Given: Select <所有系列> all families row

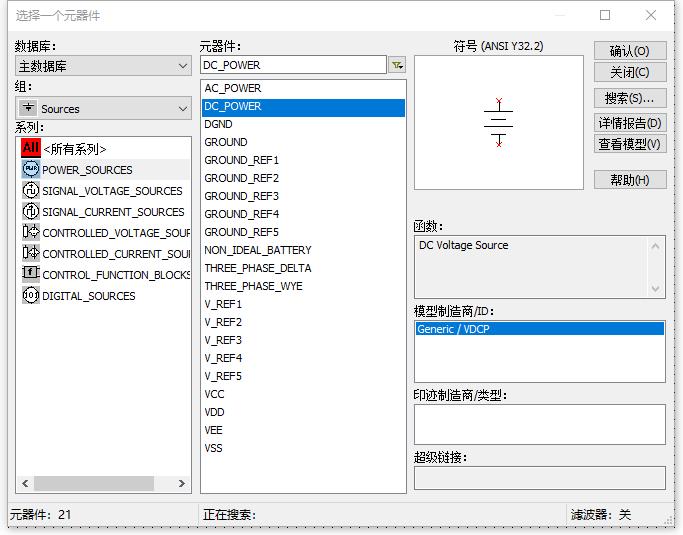Looking at the screenshot, I should (x=74, y=149).
